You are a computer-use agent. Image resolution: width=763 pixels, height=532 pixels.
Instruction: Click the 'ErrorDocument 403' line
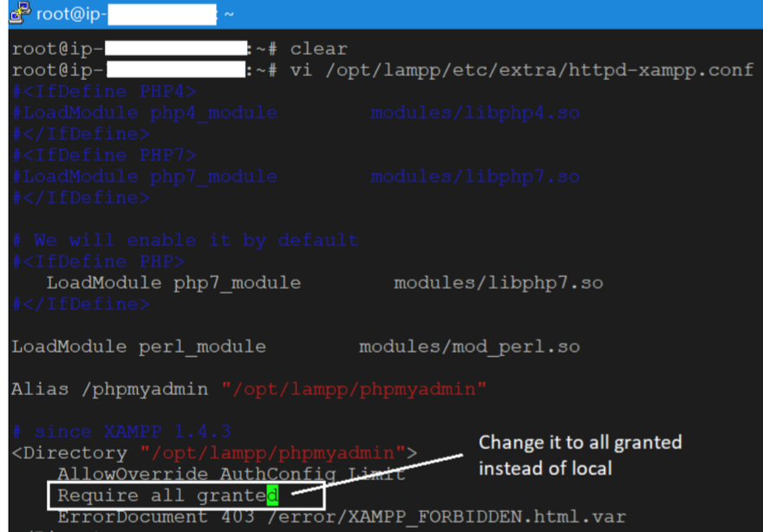[342, 517]
